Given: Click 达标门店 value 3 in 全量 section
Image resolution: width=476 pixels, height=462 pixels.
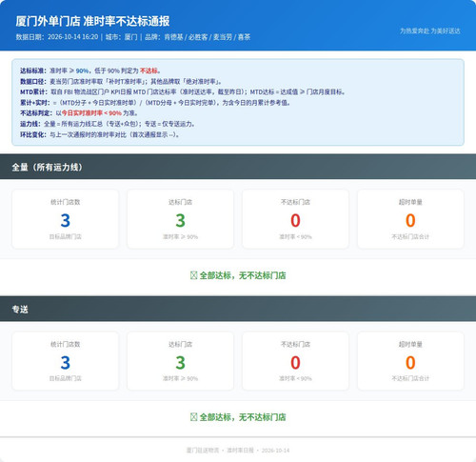Looking at the screenshot, I should pos(180,220).
